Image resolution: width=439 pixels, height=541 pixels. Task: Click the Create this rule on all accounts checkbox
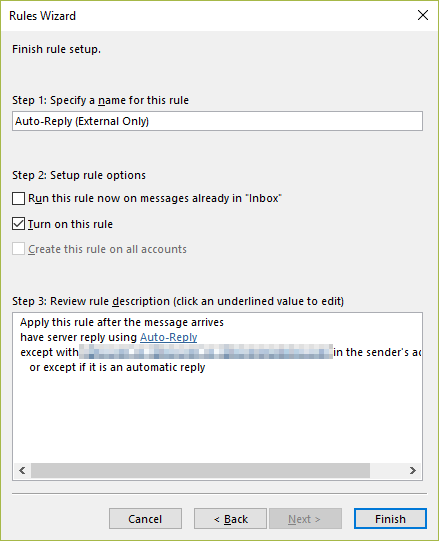coord(18,249)
